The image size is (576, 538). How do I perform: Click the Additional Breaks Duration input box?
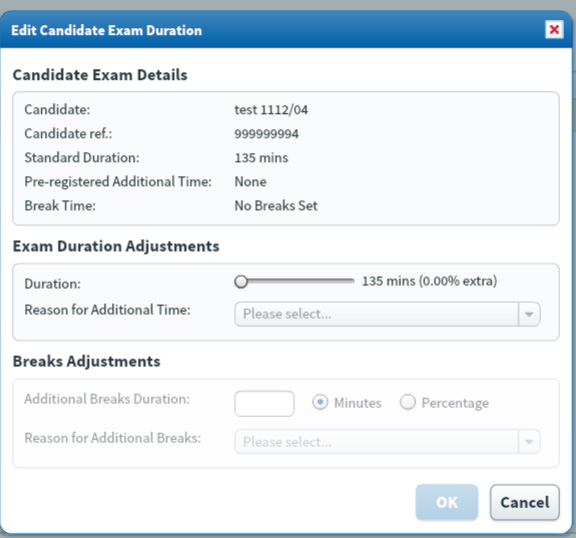point(264,404)
